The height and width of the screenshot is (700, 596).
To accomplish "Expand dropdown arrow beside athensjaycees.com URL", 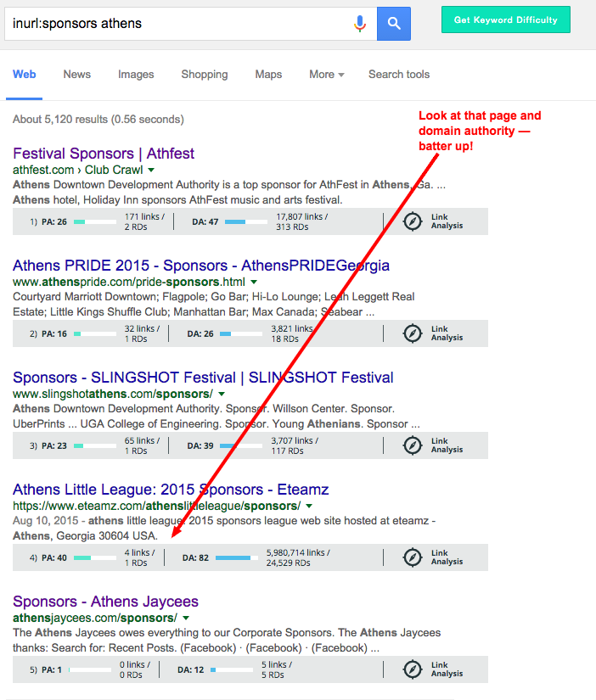I will pyautogui.click(x=186, y=619).
